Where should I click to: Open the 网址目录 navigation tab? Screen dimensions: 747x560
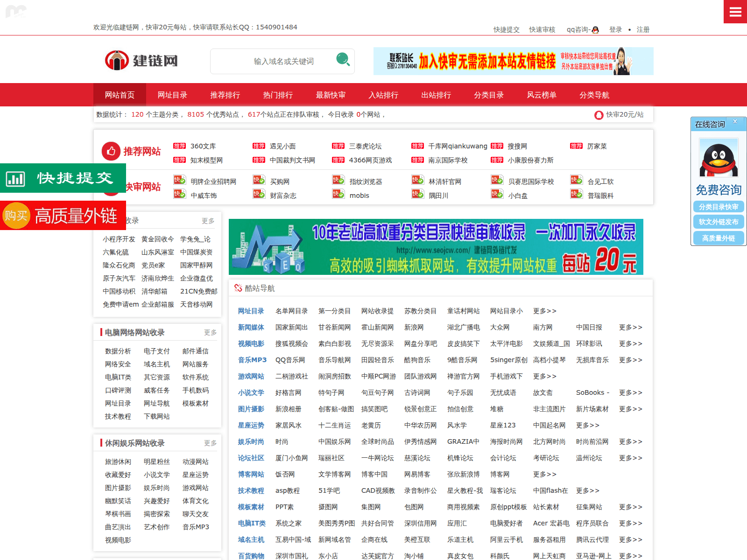click(x=172, y=95)
